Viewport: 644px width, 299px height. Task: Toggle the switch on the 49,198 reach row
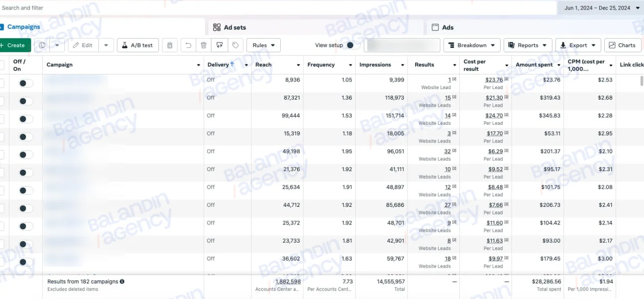pos(26,155)
